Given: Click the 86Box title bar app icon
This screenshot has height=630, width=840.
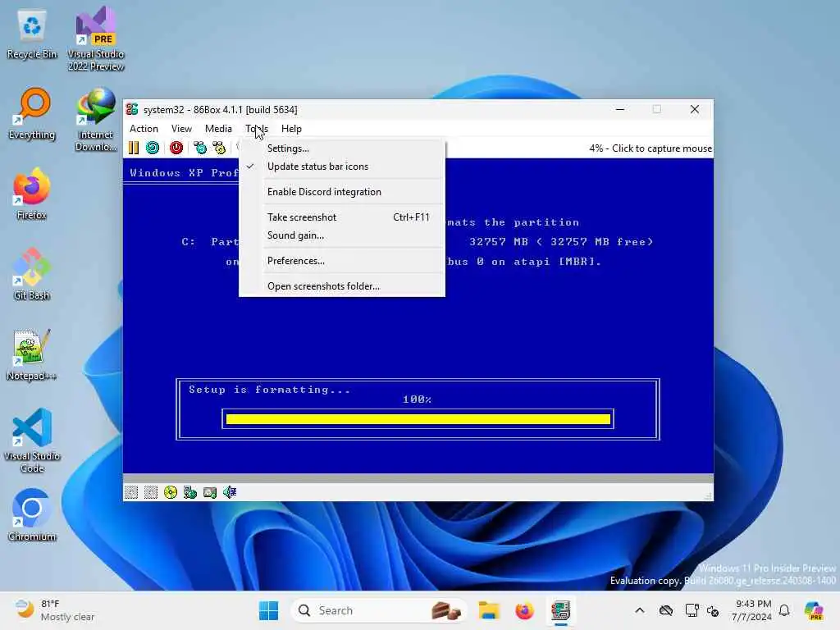Looking at the screenshot, I should 132,109.
